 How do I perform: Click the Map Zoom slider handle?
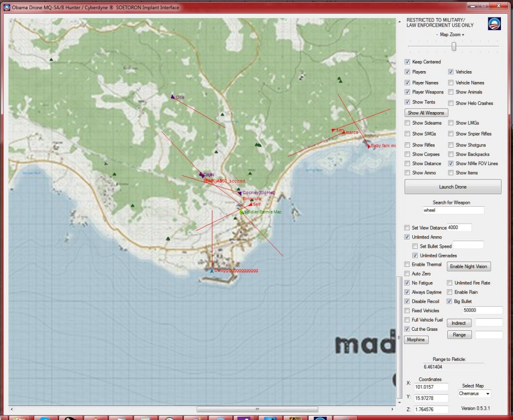click(x=454, y=46)
